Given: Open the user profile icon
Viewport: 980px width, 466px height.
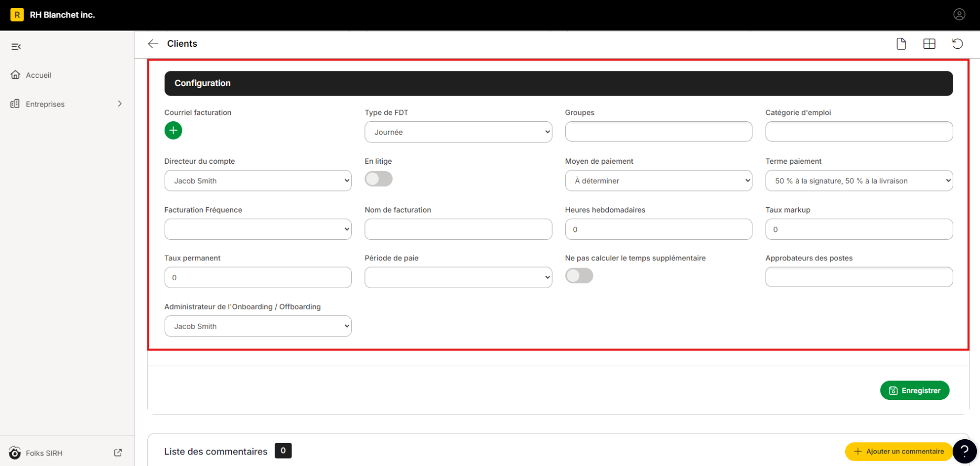Looking at the screenshot, I should [959, 15].
